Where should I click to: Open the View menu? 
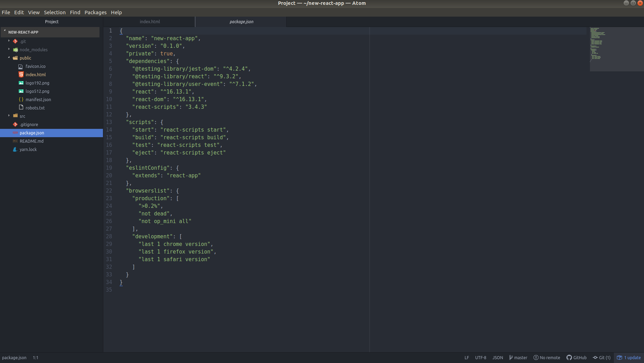[x=34, y=12]
